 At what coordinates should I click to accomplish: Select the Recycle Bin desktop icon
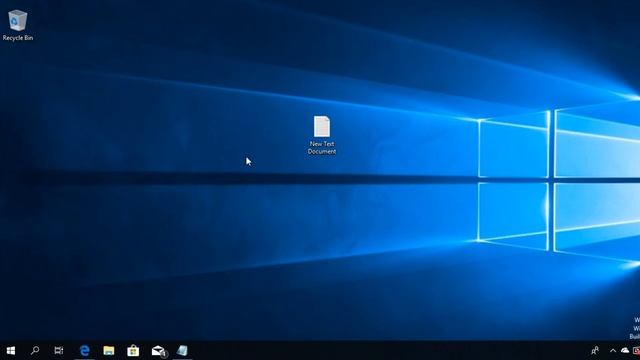[18, 20]
